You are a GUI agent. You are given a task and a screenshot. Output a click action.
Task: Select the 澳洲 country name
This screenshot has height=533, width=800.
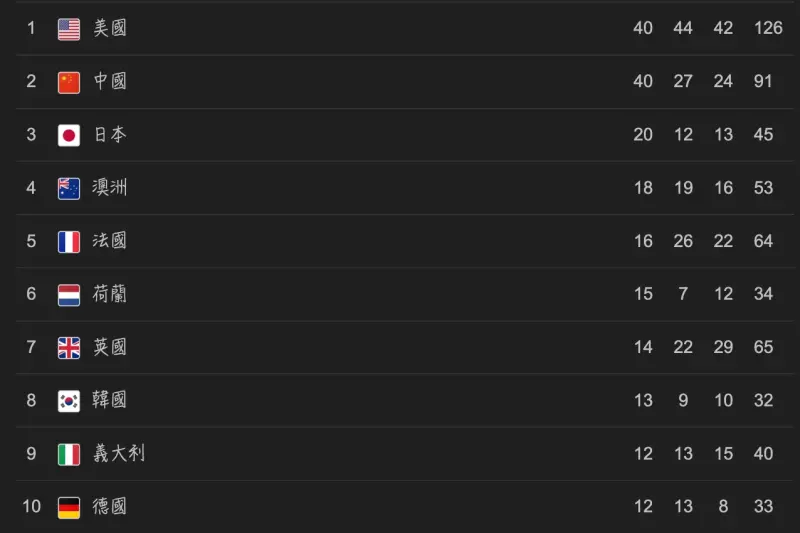[x=110, y=187]
